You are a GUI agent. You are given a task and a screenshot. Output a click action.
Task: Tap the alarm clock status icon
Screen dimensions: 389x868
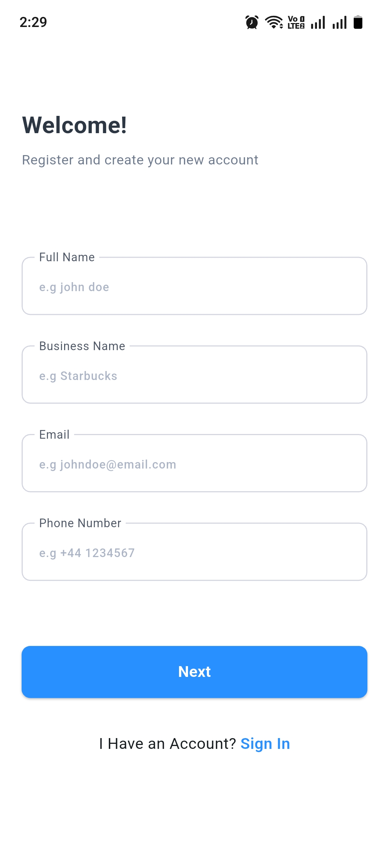[252, 22]
